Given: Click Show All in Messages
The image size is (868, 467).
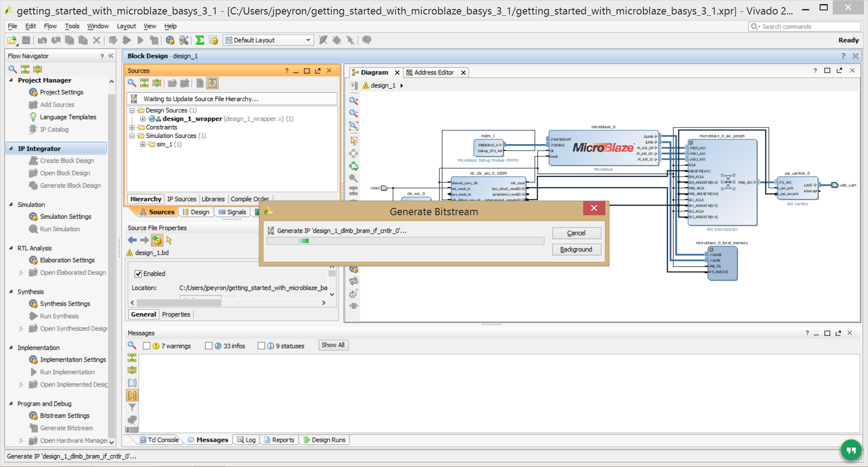Looking at the screenshot, I should click(x=333, y=345).
